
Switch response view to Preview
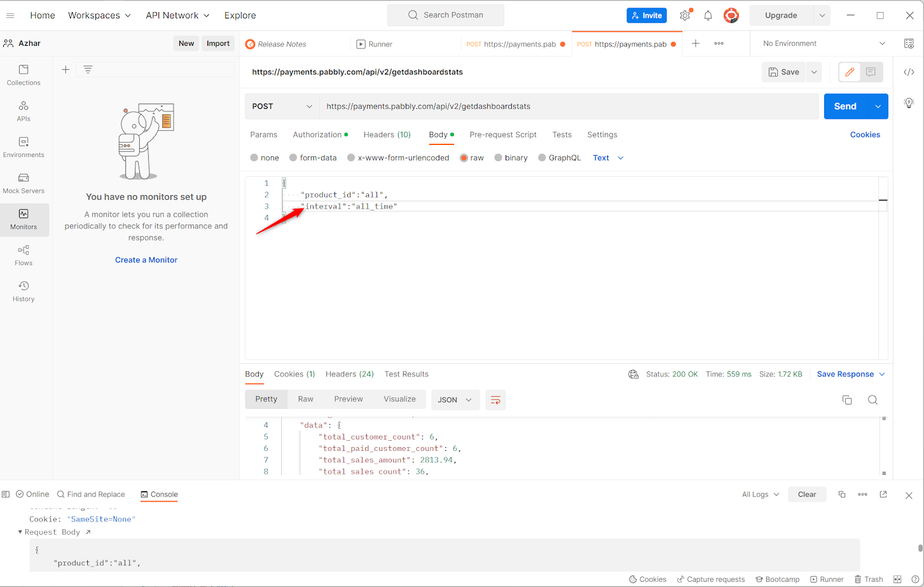[x=348, y=399]
